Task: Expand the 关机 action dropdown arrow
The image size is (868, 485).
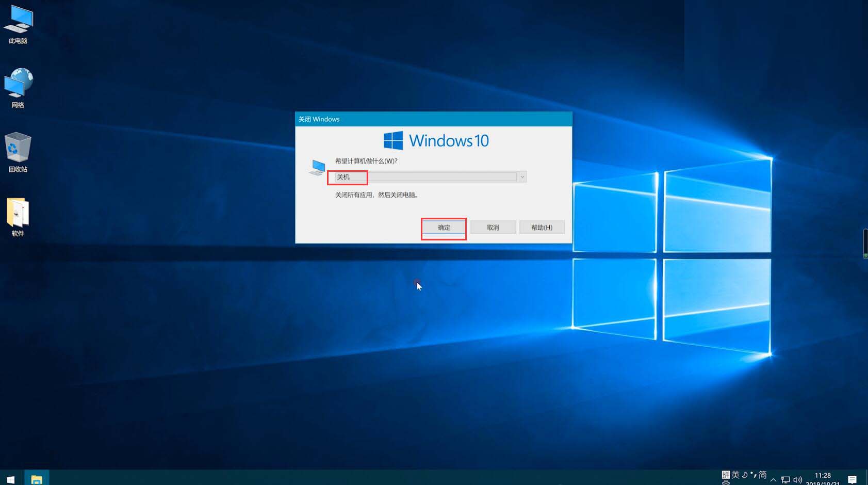Action: click(522, 177)
